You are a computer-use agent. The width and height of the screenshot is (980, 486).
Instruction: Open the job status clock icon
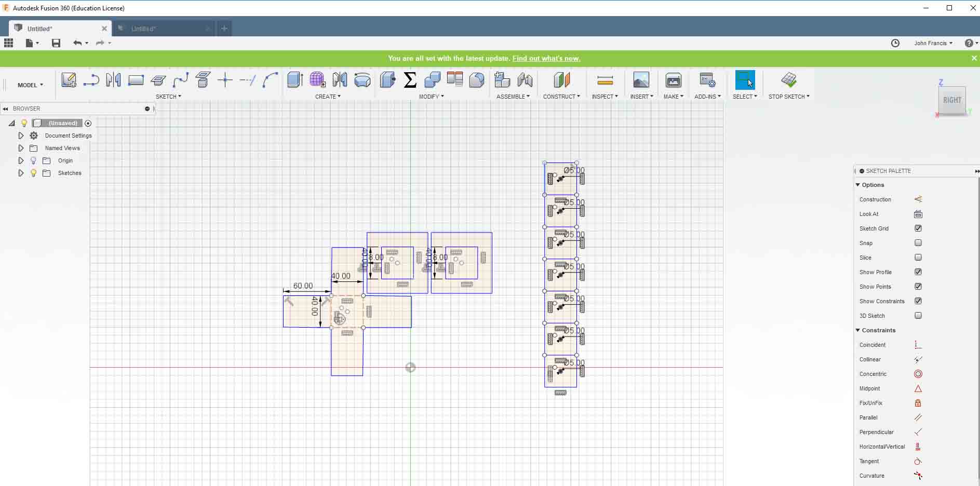pyautogui.click(x=895, y=43)
